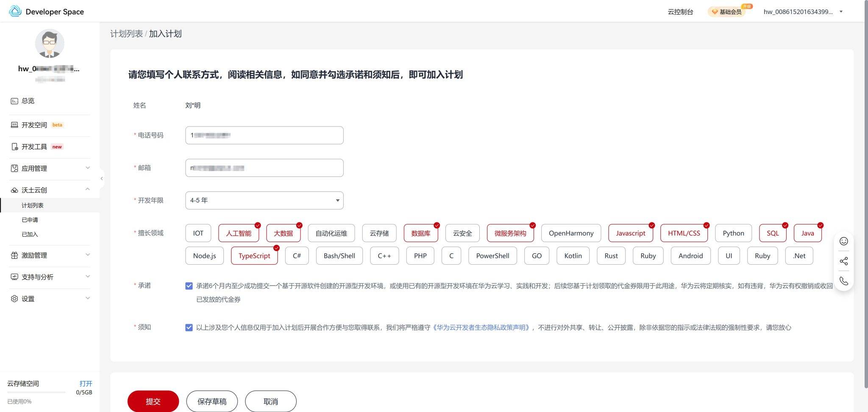The image size is (868, 412).
Task: Deselect the TypeScript skill tag
Action: (x=254, y=256)
